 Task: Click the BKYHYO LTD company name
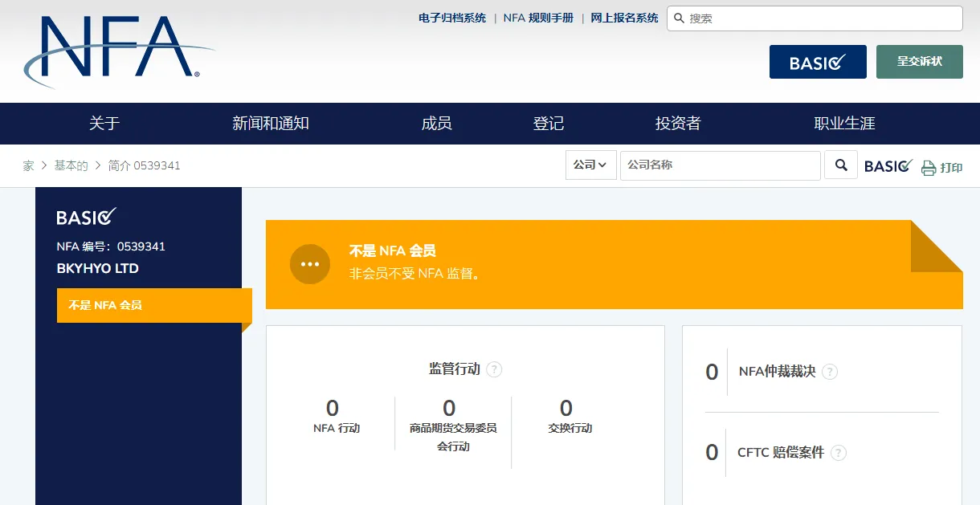(x=98, y=268)
